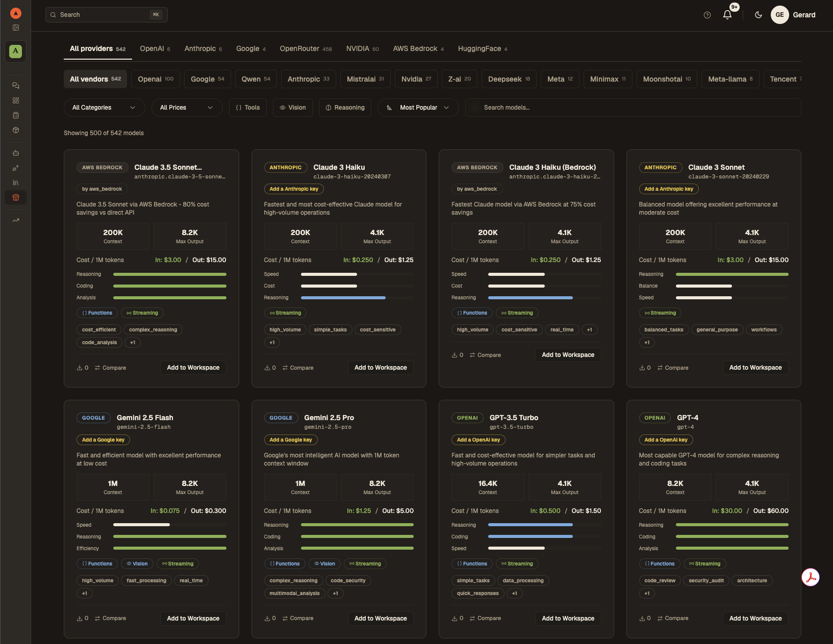Expand +1 tags on GPT-4 card
Image resolution: width=833 pixels, height=644 pixels.
[x=647, y=594]
